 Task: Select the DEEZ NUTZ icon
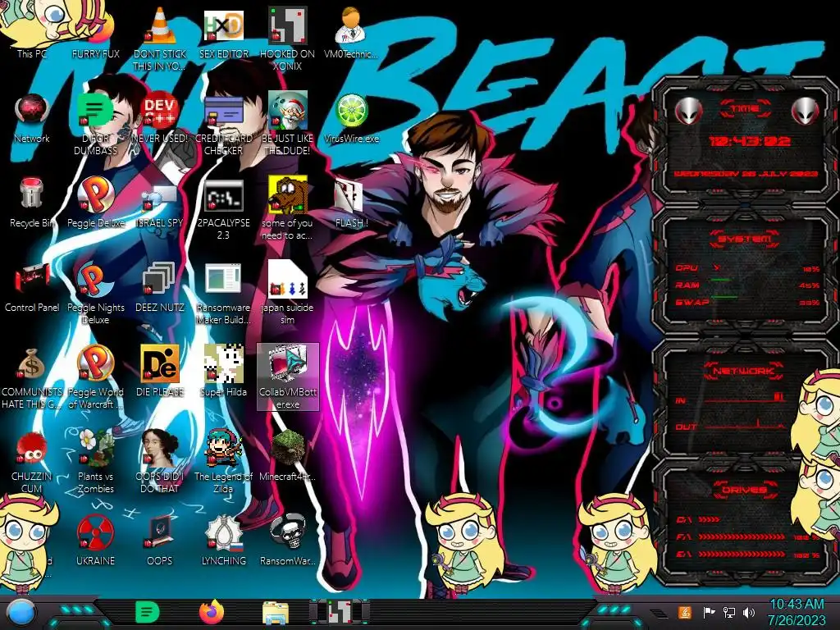pos(160,287)
